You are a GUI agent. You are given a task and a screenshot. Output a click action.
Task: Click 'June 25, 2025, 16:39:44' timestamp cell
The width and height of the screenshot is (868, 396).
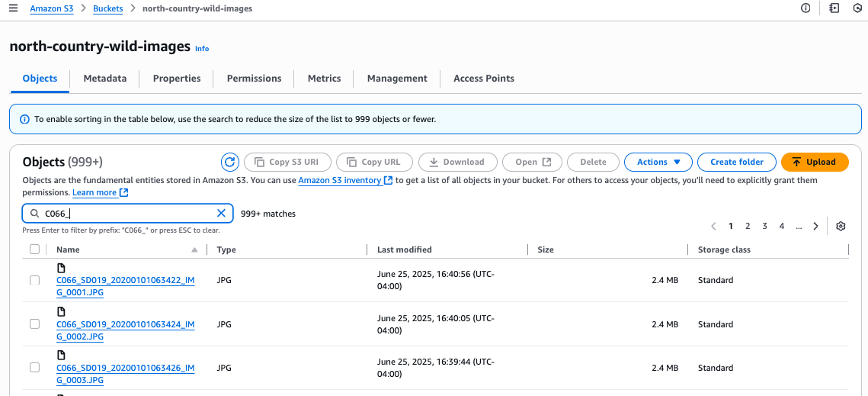pyautogui.click(x=436, y=368)
